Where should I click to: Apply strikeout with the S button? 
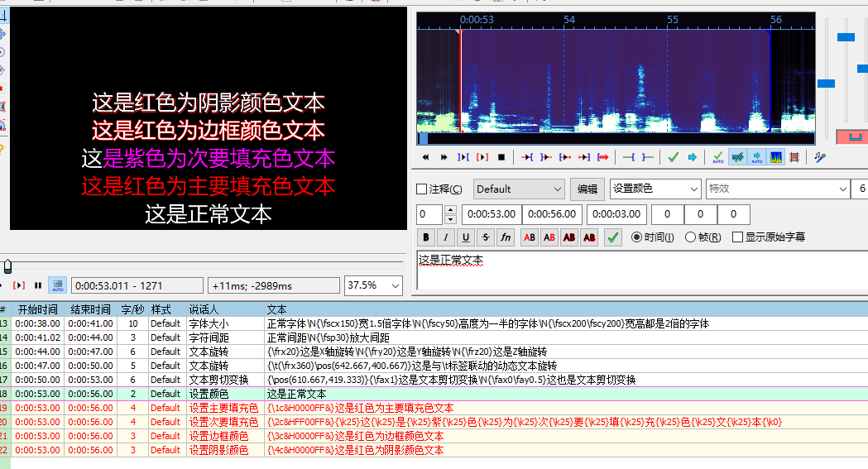486,237
